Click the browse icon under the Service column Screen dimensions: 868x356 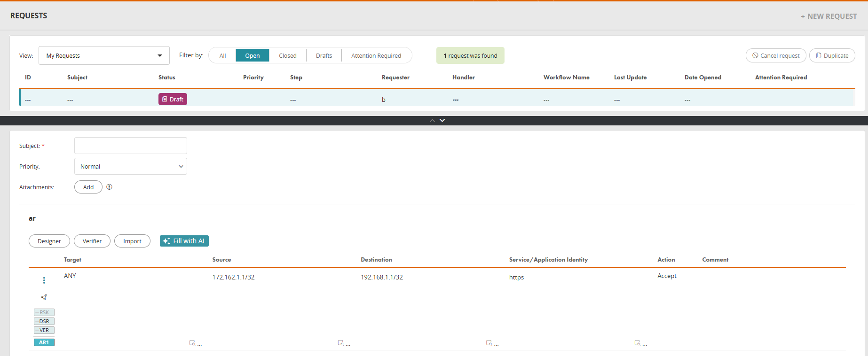click(x=638, y=343)
